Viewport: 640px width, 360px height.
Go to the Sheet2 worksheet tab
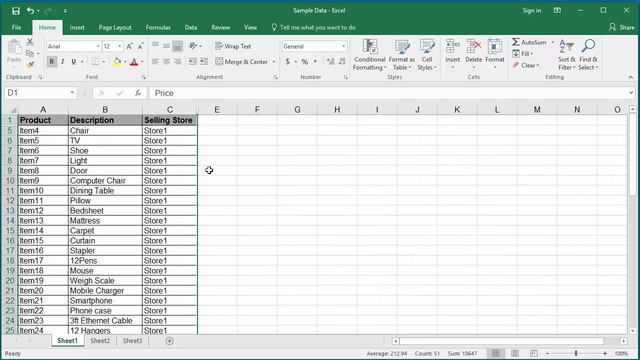coord(100,341)
